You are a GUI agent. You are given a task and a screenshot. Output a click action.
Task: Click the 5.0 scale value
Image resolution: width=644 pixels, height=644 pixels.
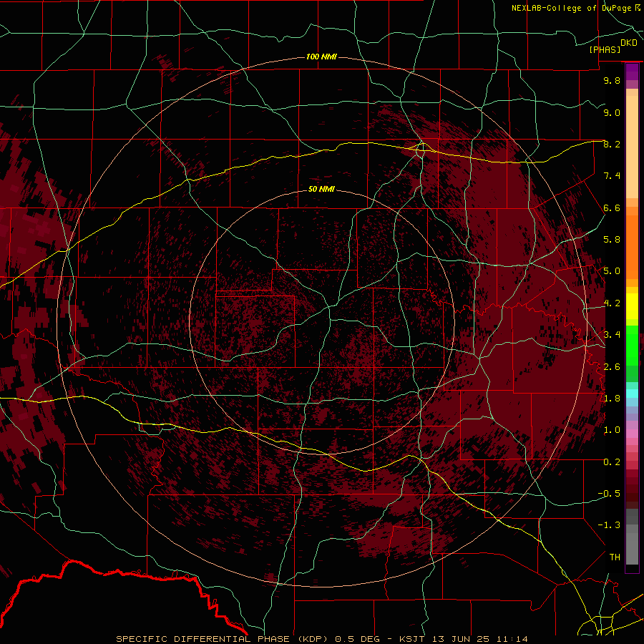pyautogui.click(x=612, y=271)
